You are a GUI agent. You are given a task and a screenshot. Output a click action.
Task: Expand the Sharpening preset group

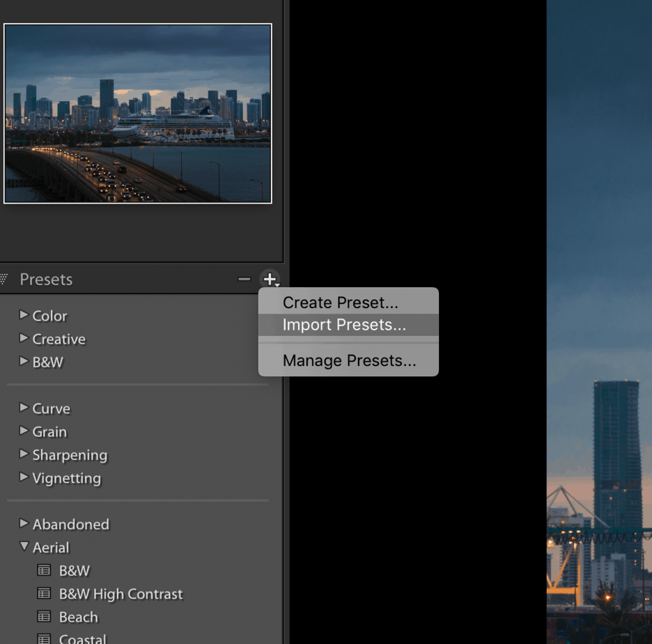click(24, 454)
